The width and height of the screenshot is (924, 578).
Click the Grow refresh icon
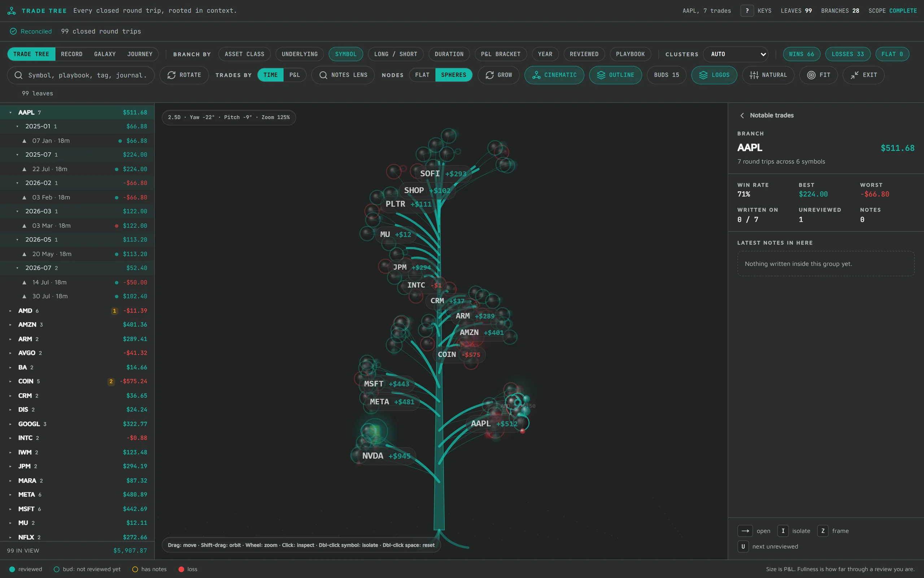(x=489, y=75)
